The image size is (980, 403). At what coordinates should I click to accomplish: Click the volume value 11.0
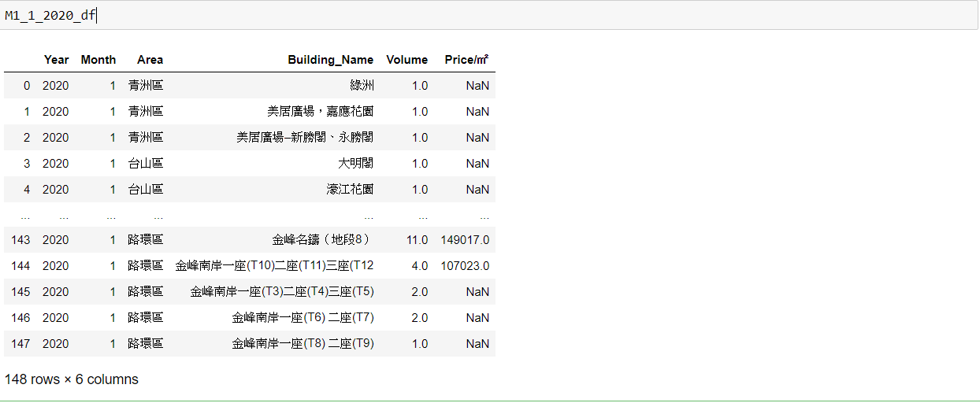[418, 240]
